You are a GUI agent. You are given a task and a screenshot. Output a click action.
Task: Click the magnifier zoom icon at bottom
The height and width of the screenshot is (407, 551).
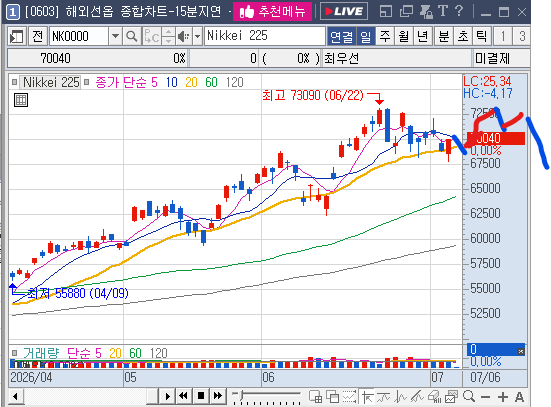click(x=469, y=396)
